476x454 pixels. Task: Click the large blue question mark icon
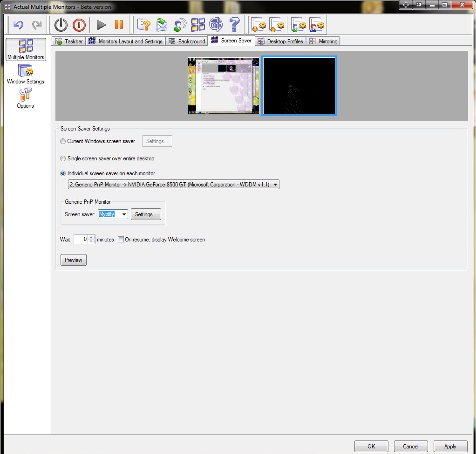234,25
